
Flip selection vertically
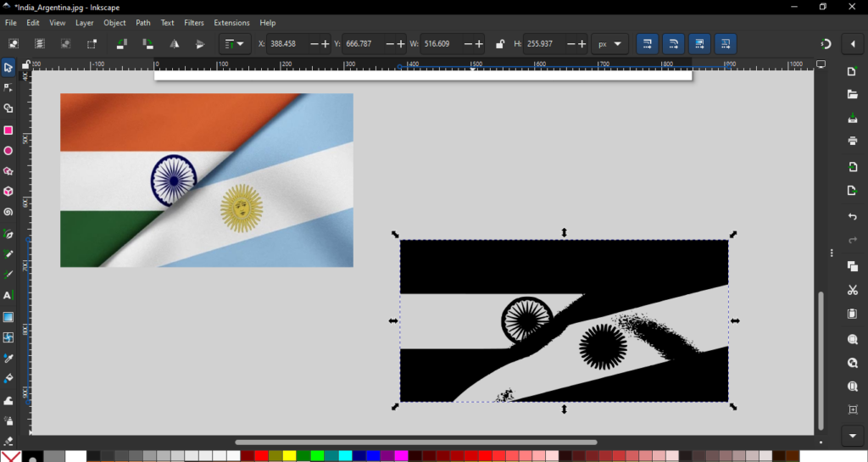coord(200,44)
